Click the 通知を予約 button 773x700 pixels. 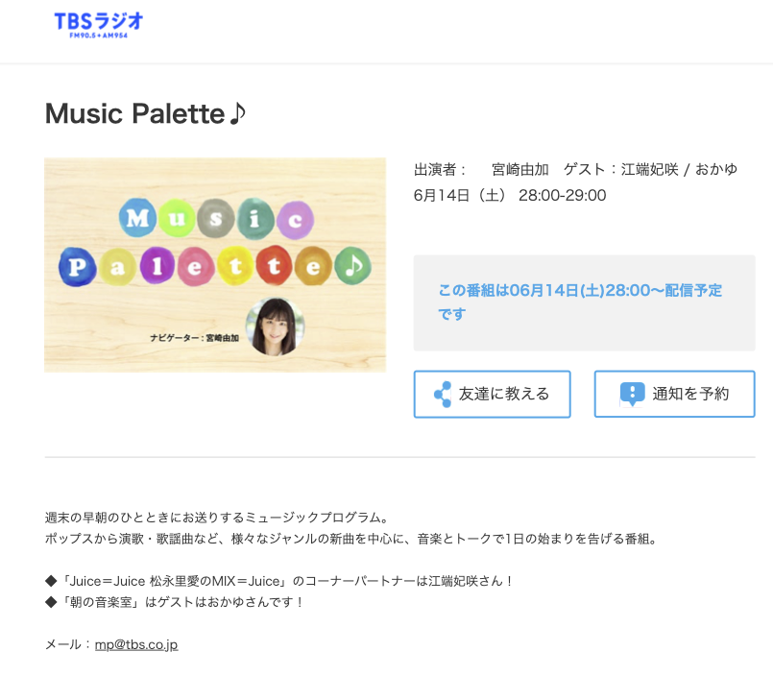click(674, 395)
